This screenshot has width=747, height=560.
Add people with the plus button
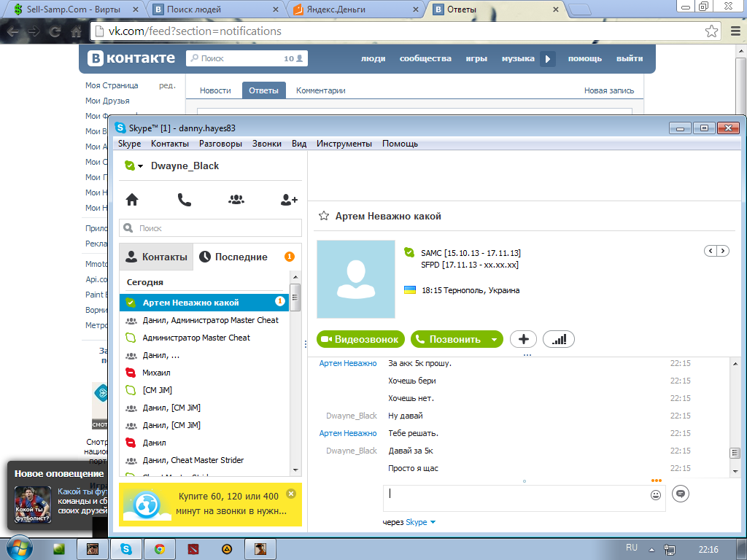pyautogui.click(x=523, y=339)
